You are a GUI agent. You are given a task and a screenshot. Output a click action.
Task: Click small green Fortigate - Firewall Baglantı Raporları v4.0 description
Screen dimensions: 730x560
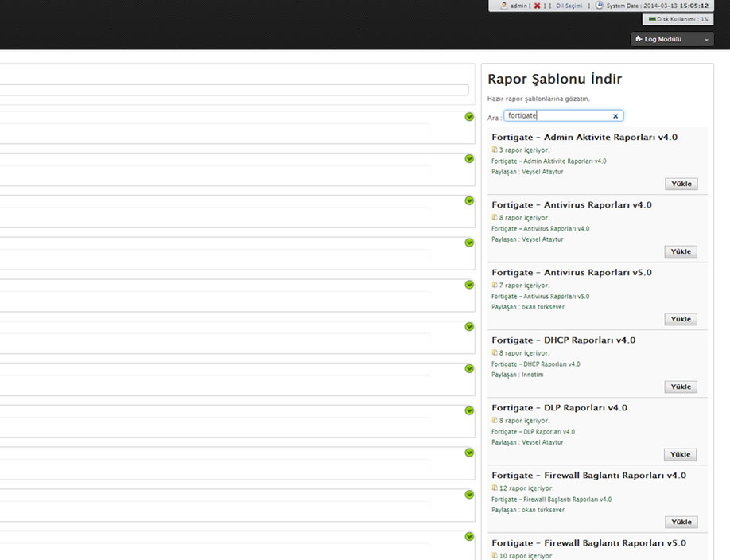552,500
